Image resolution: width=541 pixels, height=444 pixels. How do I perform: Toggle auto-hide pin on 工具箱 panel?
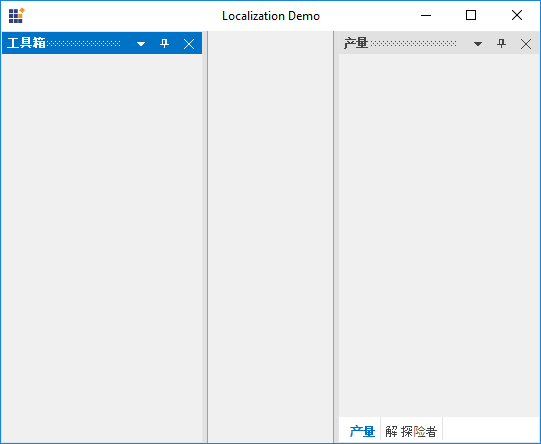[165, 43]
